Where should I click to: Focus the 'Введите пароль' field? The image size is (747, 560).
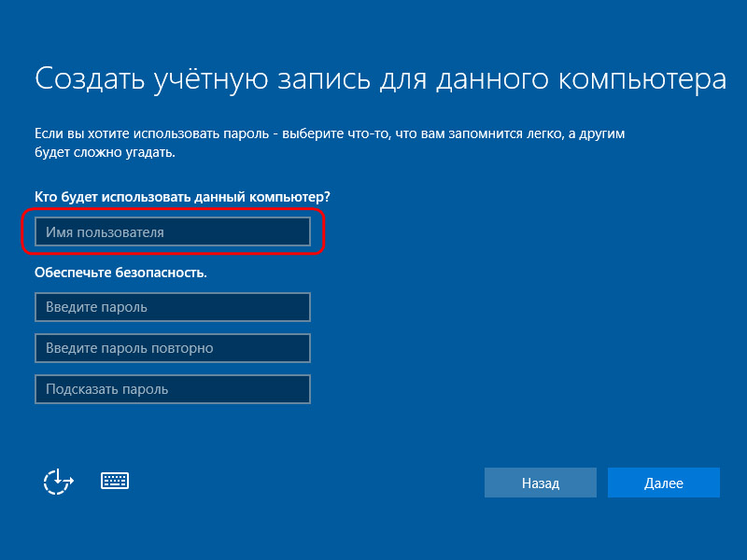click(x=173, y=307)
